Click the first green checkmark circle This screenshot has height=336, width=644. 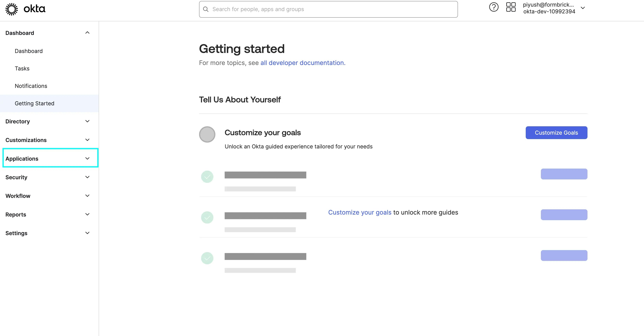207,177
